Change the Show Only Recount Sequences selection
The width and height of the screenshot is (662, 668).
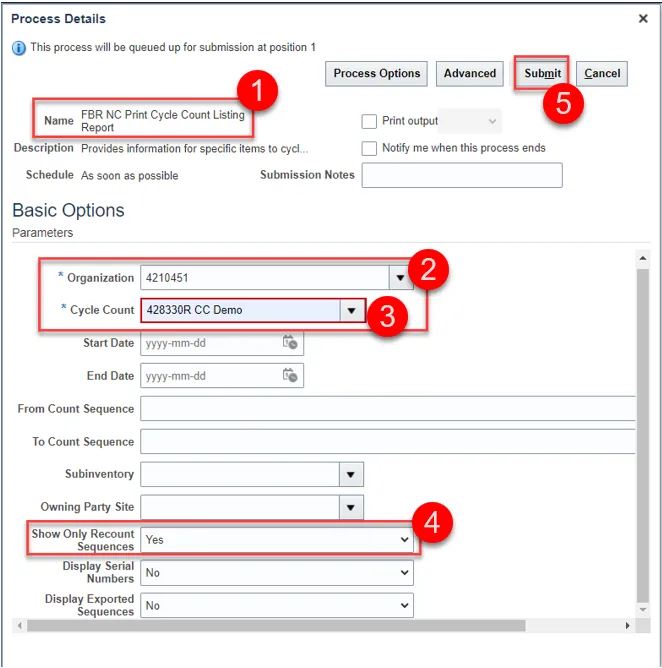(x=277, y=540)
